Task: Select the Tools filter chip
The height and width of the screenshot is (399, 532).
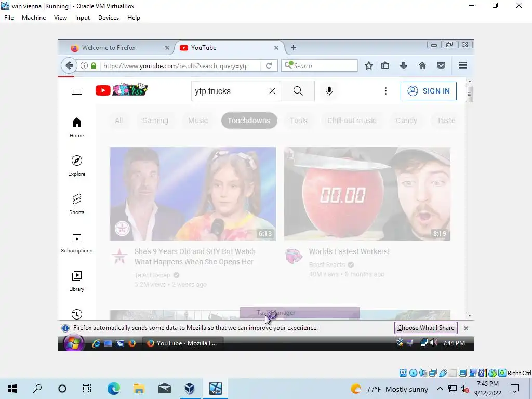Action: click(x=299, y=121)
